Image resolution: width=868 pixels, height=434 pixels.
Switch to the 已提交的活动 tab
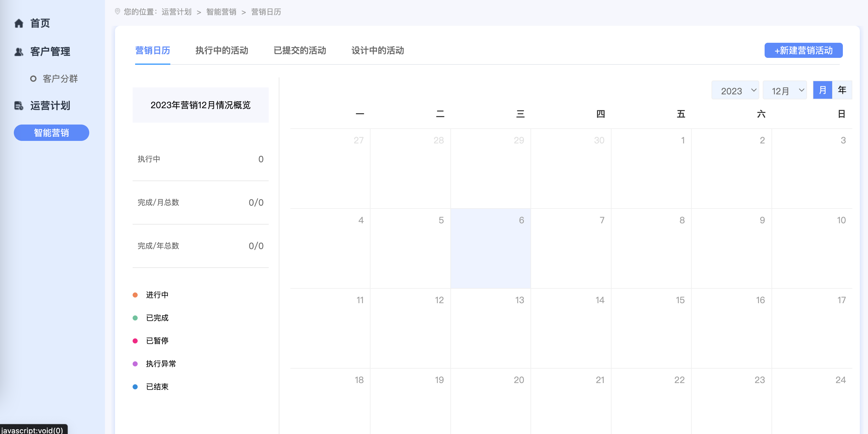pos(300,51)
